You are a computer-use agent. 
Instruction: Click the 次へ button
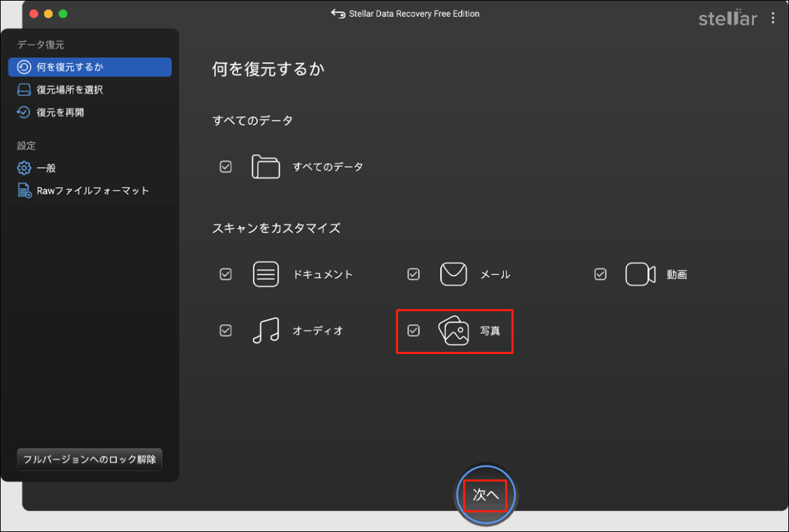click(486, 495)
